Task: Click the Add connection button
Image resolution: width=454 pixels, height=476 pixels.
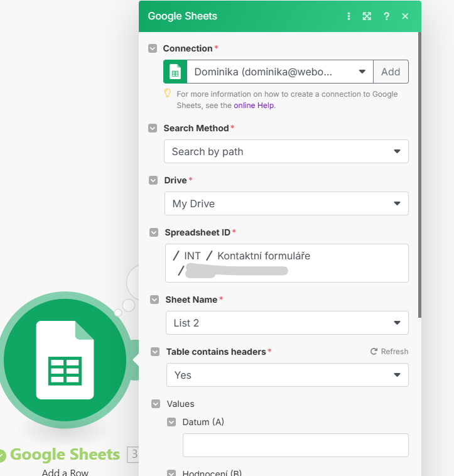Action: pos(391,72)
